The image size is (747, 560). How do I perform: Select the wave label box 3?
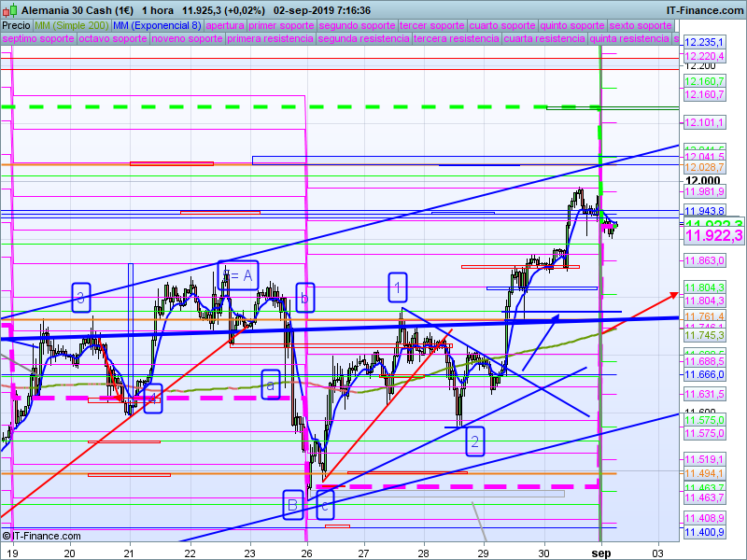coord(81,298)
